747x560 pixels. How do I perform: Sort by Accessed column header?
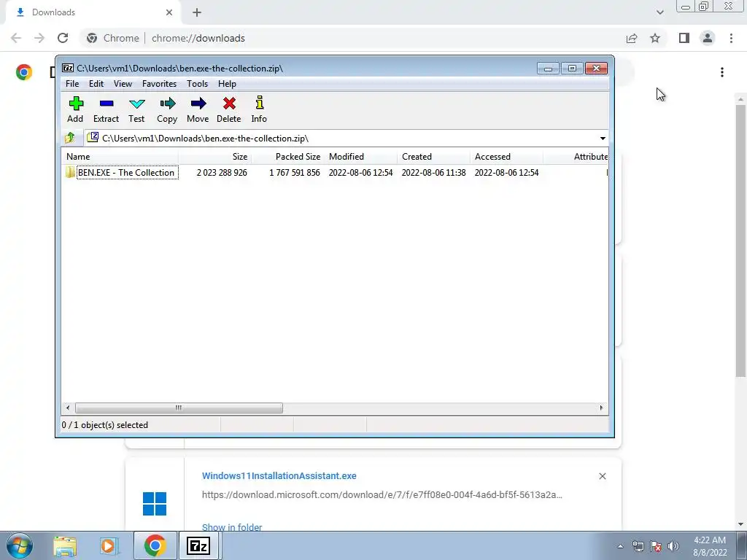(506, 157)
